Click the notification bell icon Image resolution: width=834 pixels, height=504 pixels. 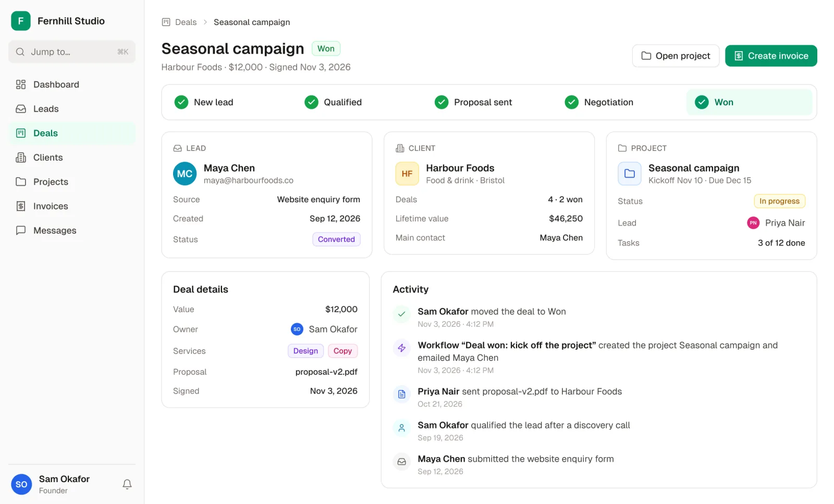[x=127, y=484]
